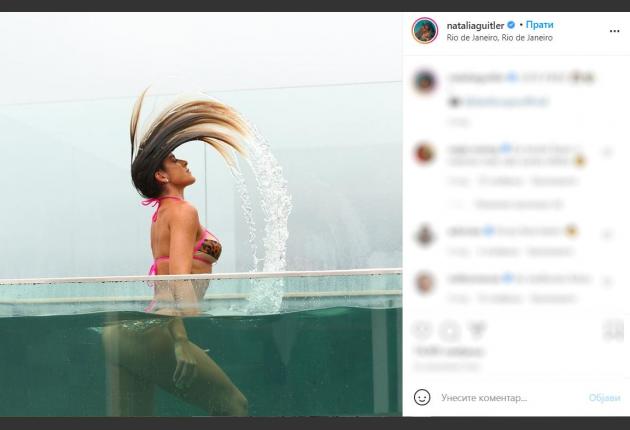Click the comment speech bubble icon
This screenshot has width=630, height=430.
point(450,331)
